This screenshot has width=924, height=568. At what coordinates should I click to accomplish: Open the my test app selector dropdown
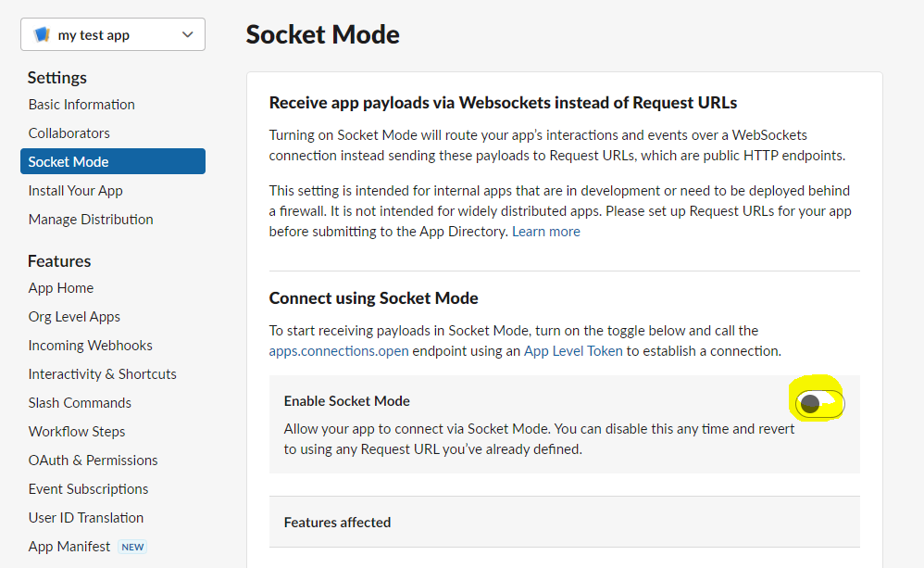pos(113,35)
